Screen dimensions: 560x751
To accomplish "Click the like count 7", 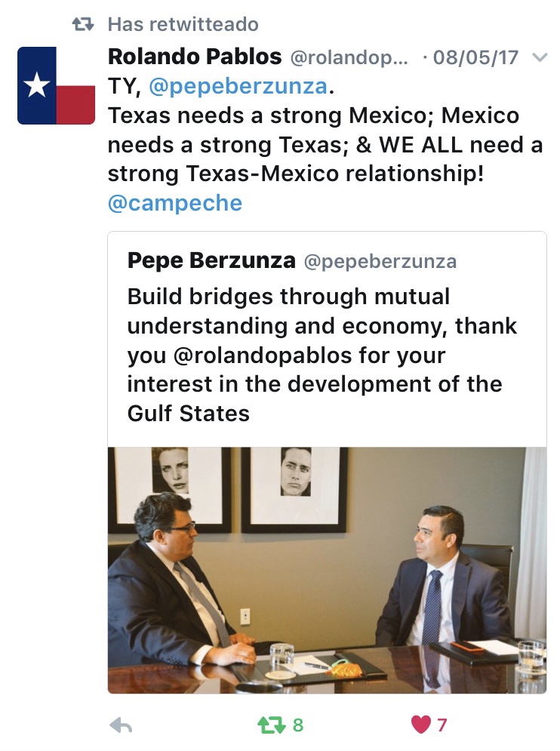I will [442, 725].
